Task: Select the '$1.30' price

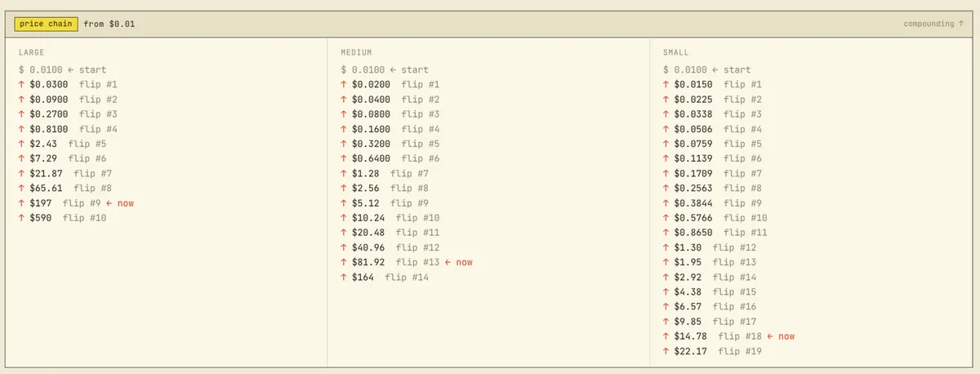Action: pos(688,247)
